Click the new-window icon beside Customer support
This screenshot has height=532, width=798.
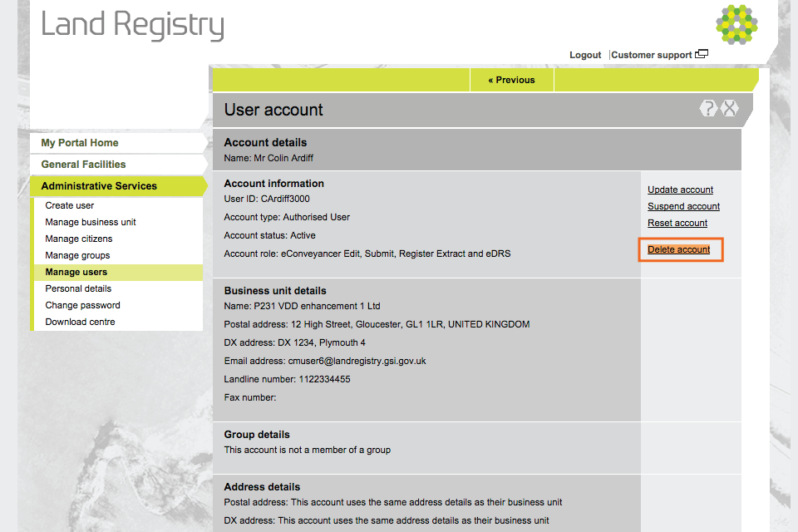702,54
